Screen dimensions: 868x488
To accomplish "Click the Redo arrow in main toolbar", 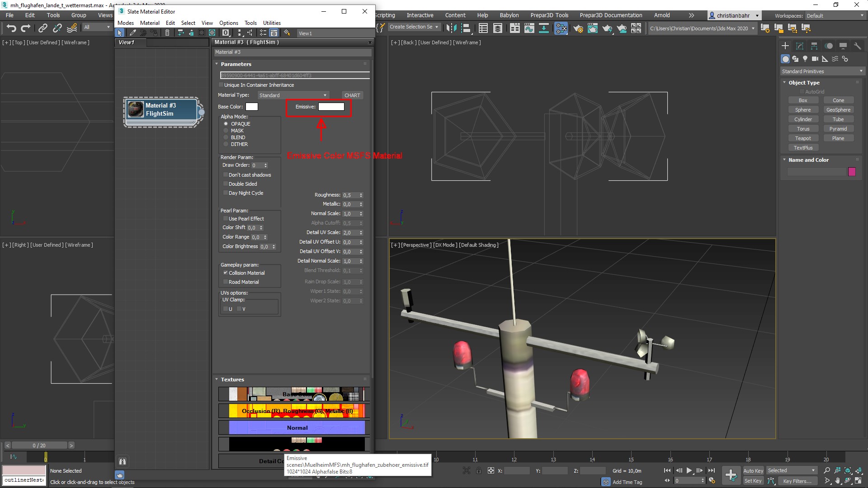I will click(26, 28).
